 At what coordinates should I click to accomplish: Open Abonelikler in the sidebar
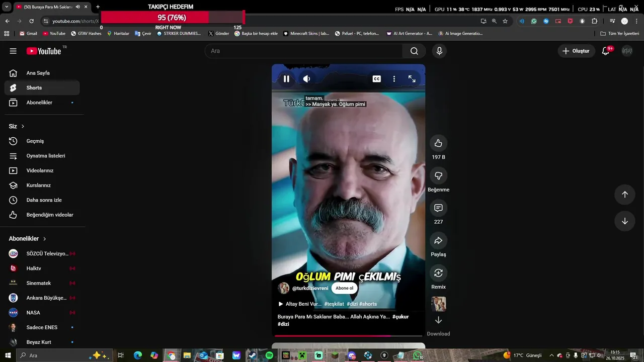pyautogui.click(x=42, y=103)
